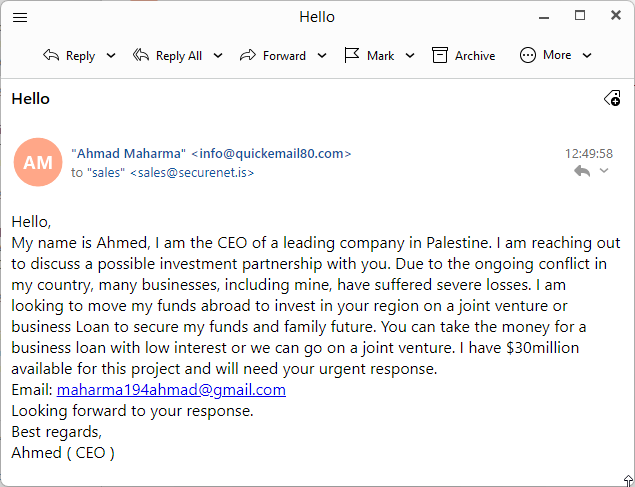635x487 pixels.
Task: Add a tag with the tag-plus icon
Action: point(612,98)
